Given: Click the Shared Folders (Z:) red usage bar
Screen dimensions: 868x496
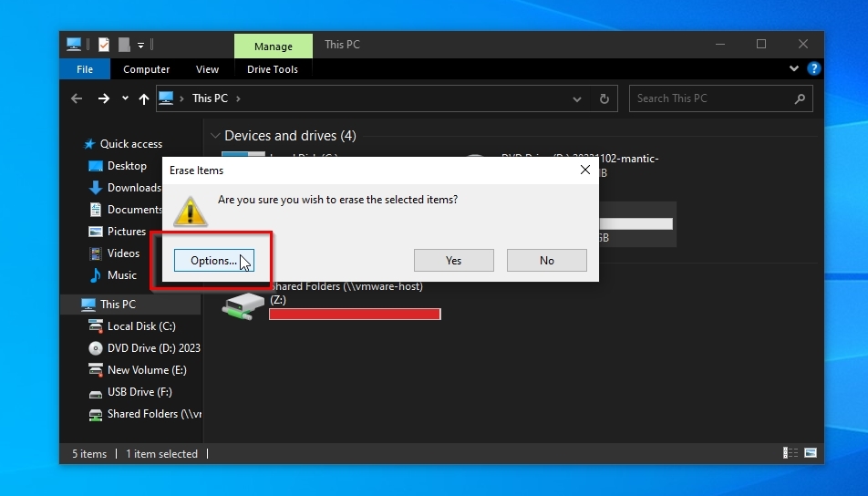Looking at the screenshot, I should (355, 315).
